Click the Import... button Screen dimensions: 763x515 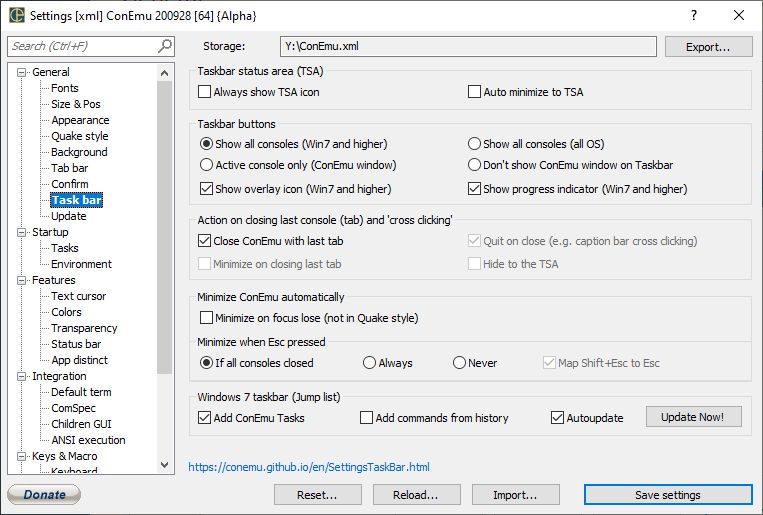(x=515, y=495)
